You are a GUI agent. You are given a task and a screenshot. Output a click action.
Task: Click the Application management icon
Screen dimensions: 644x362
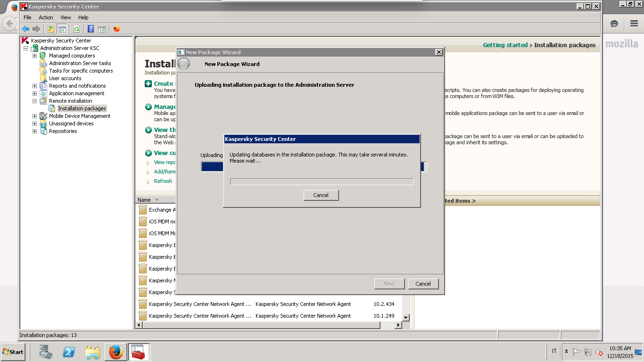(43, 93)
